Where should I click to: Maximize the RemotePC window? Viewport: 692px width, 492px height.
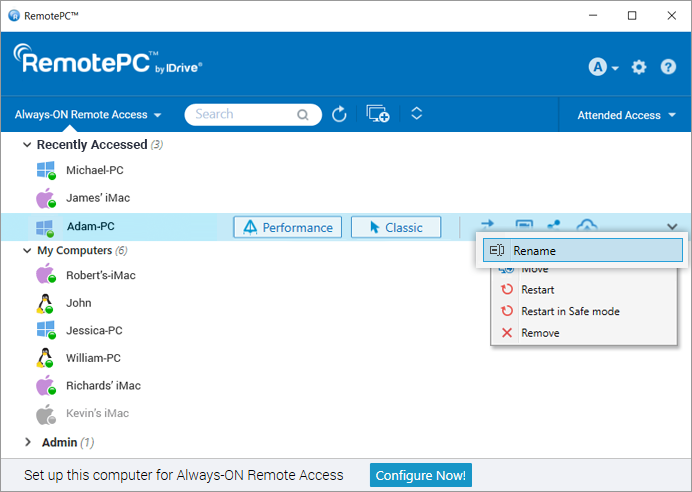tap(632, 15)
